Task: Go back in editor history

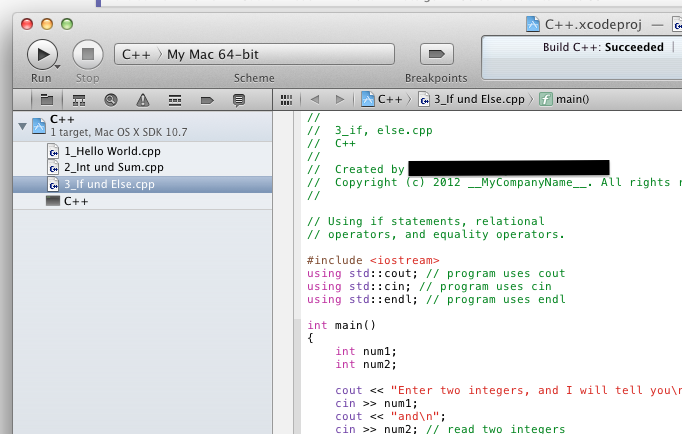Action: click(x=314, y=100)
